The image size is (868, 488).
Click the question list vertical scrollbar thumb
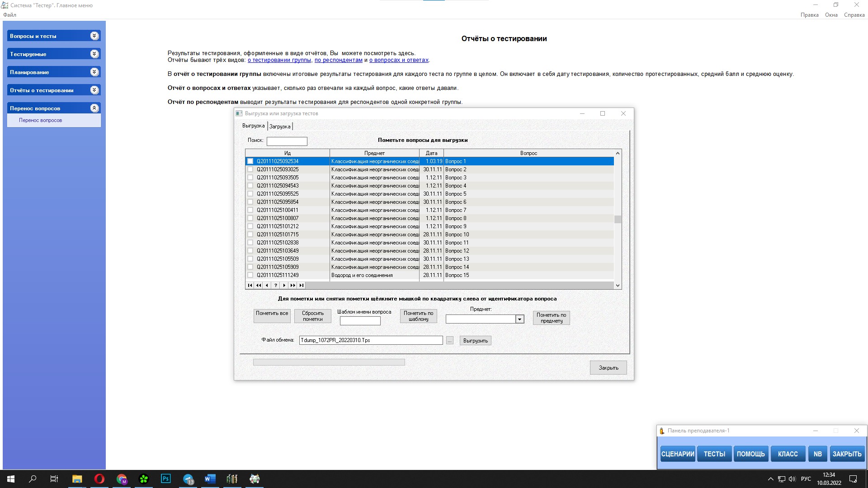tap(618, 220)
